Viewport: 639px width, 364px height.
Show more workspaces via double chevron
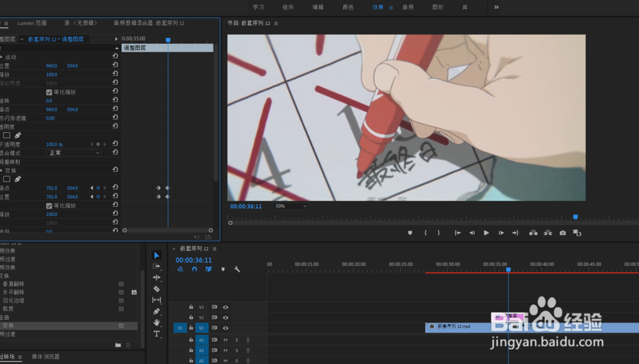coord(497,7)
